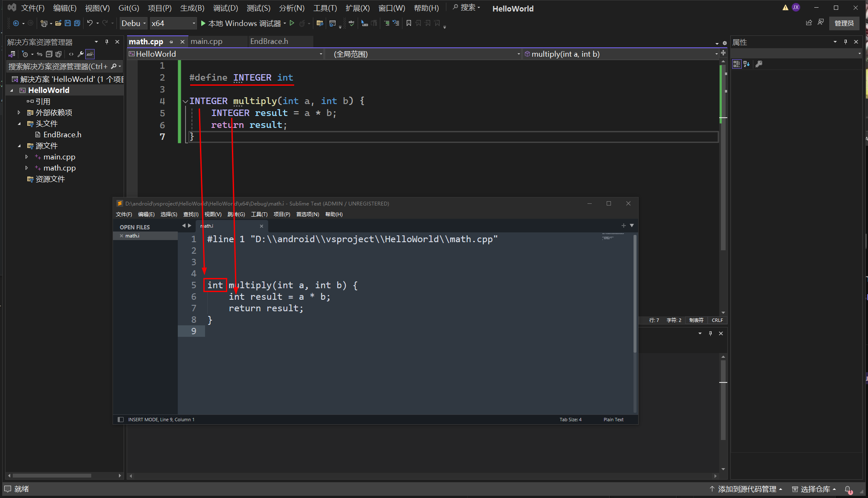Screen dimensions: 868x498
Task: Click 本地 Windows 调试器 run button
Action: pos(241,23)
